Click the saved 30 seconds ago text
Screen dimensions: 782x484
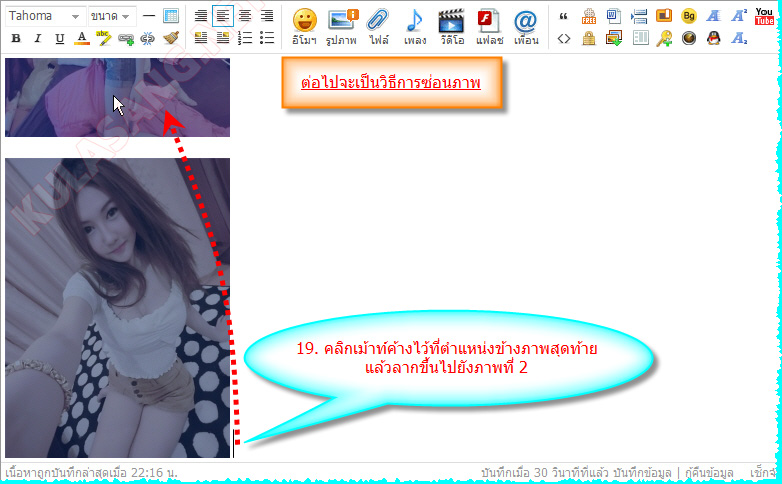coord(545,473)
